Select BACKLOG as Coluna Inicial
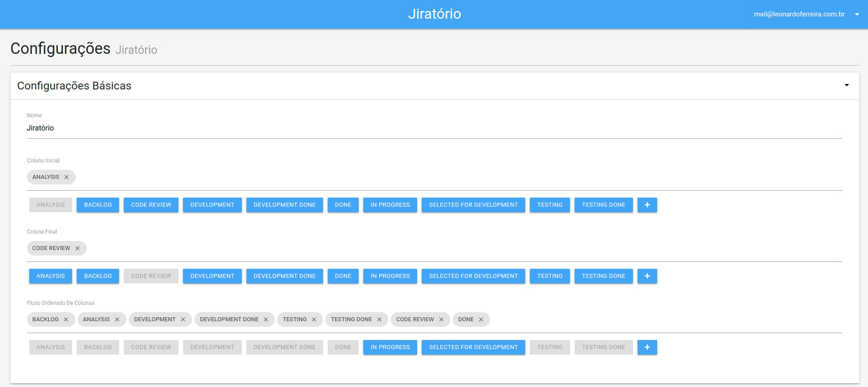 (x=98, y=205)
